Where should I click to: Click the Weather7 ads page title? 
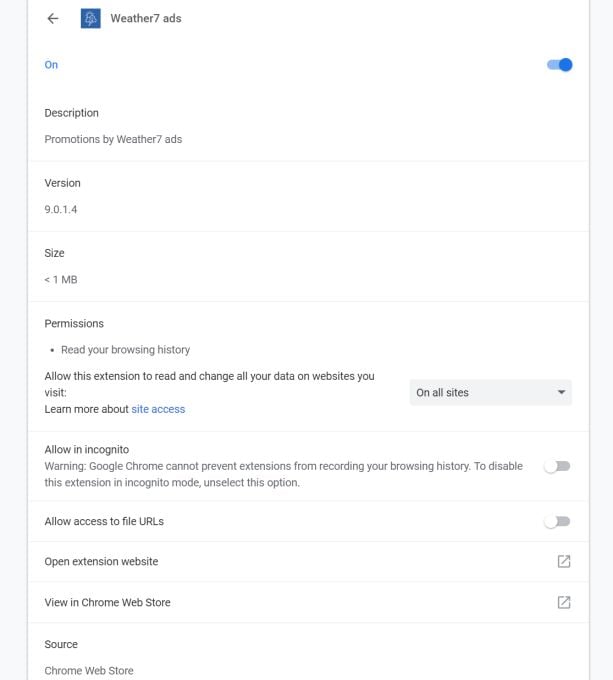pyautogui.click(x=146, y=19)
